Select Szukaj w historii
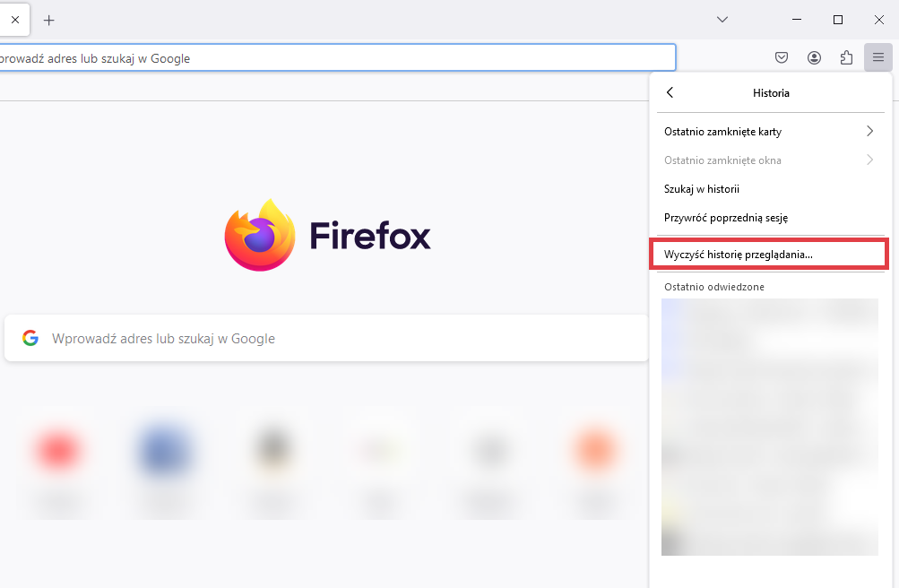899x588 pixels. point(771,189)
